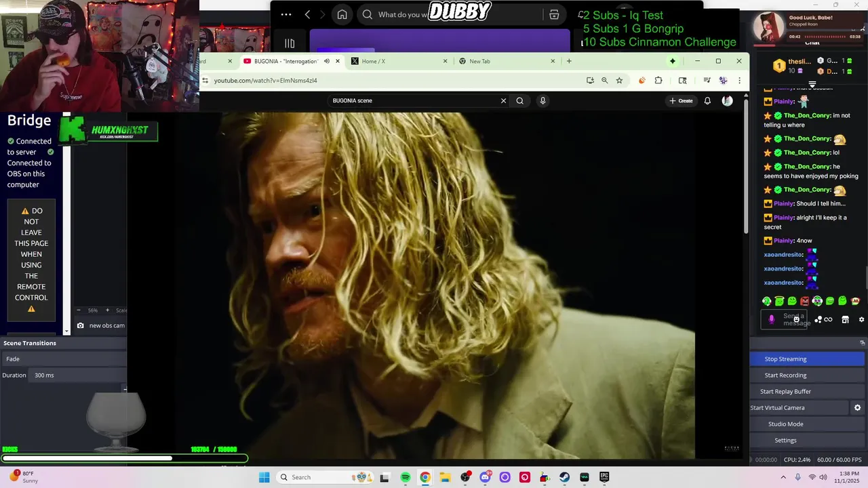Open the Chrome extensions puzzle icon

pyautogui.click(x=658, y=81)
